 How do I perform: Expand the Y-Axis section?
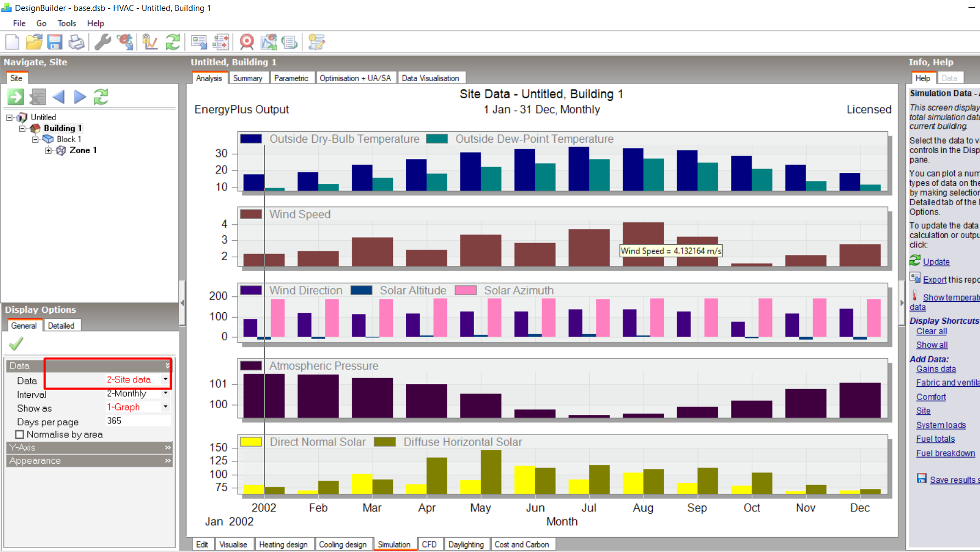click(x=89, y=448)
